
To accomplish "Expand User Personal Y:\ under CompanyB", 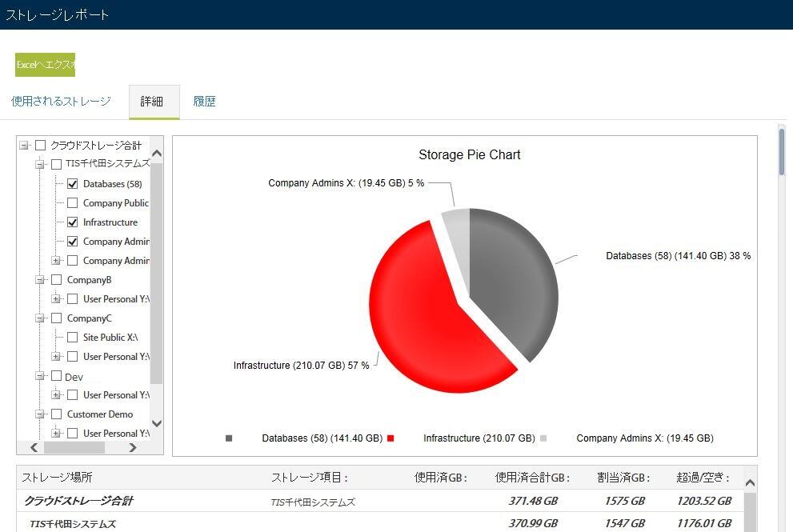I will tap(56, 299).
